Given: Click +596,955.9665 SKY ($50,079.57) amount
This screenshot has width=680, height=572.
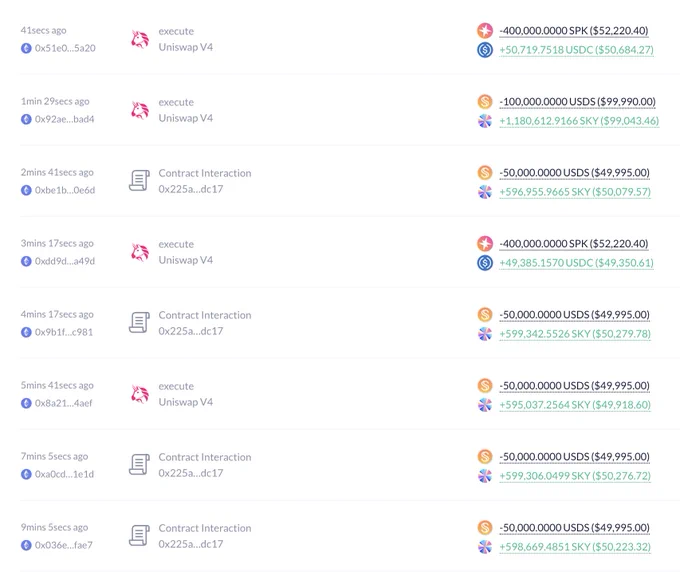Looking at the screenshot, I should [575, 192].
